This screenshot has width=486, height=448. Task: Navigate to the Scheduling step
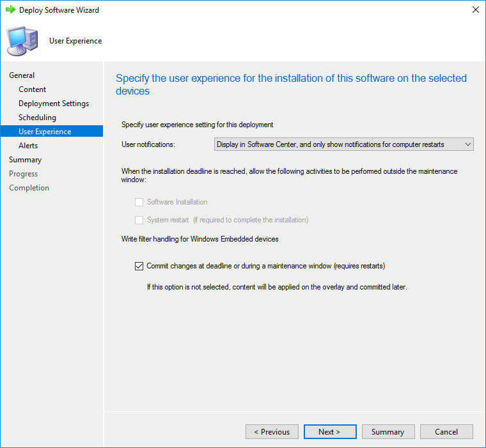click(37, 118)
